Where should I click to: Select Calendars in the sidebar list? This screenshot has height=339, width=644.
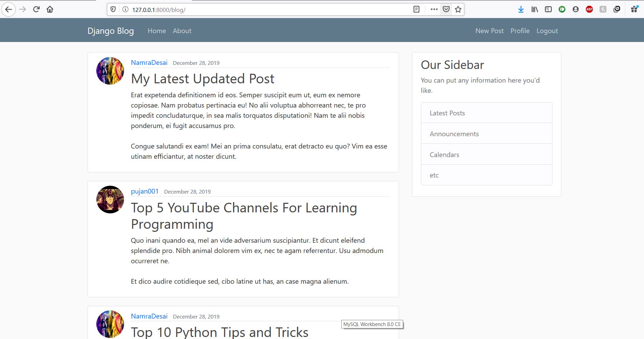coord(487,154)
